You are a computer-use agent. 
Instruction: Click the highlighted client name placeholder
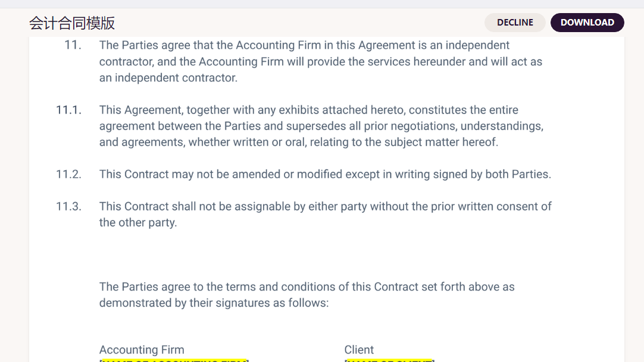click(x=389, y=360)
